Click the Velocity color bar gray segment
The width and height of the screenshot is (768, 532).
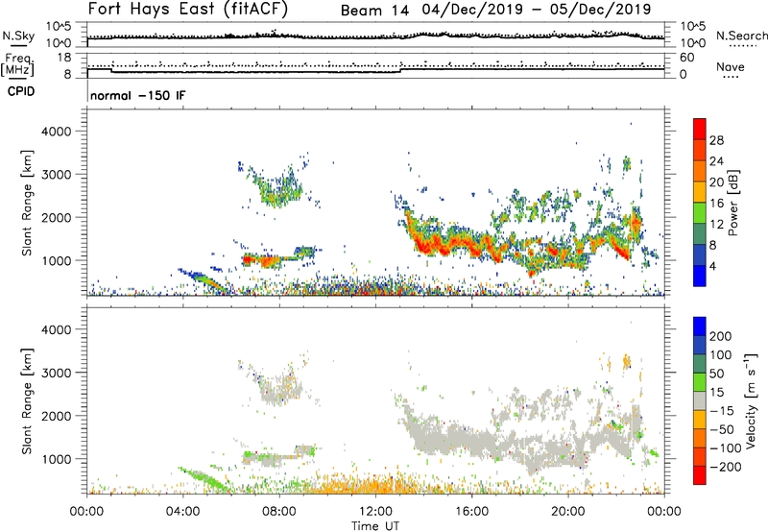tap(700, 400)
